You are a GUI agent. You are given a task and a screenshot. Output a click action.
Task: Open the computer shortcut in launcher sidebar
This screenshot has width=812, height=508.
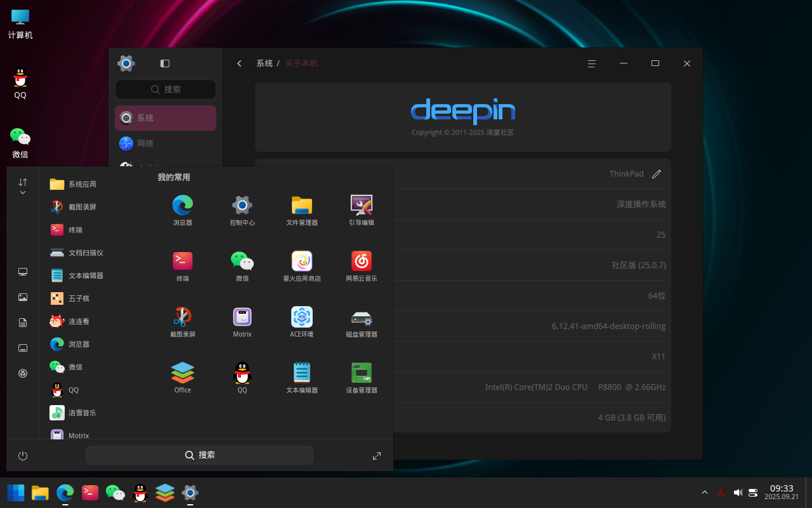[x=23, y=272]
